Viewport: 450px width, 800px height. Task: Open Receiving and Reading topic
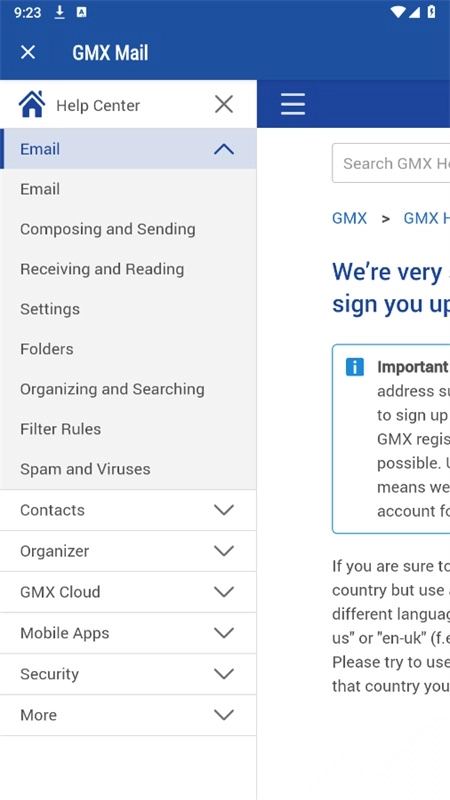pyautogui.click(x=102, y=269)
